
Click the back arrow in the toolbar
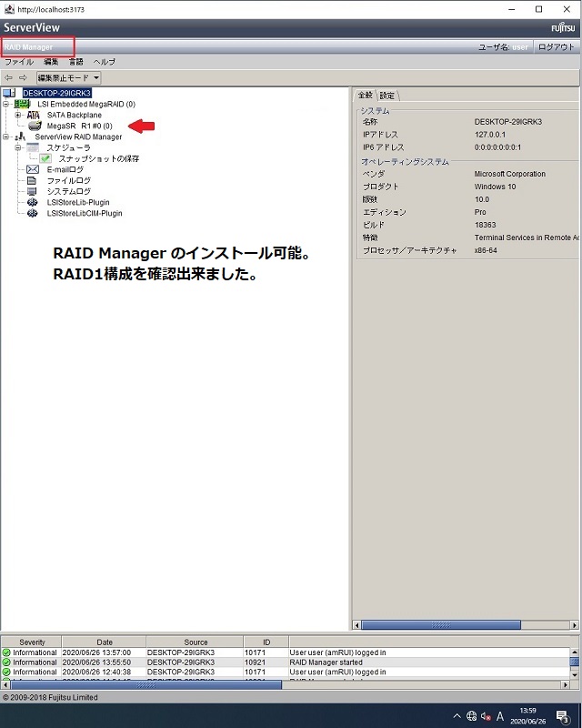9,78
